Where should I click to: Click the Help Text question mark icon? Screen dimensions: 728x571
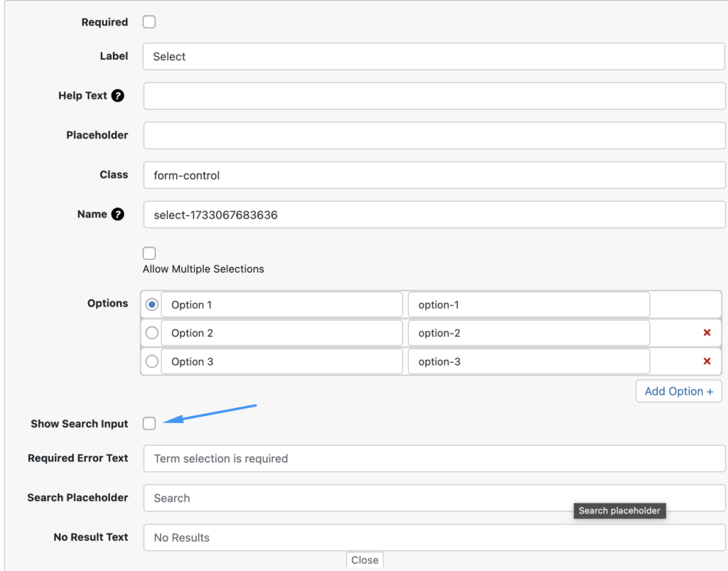(118, 96)
